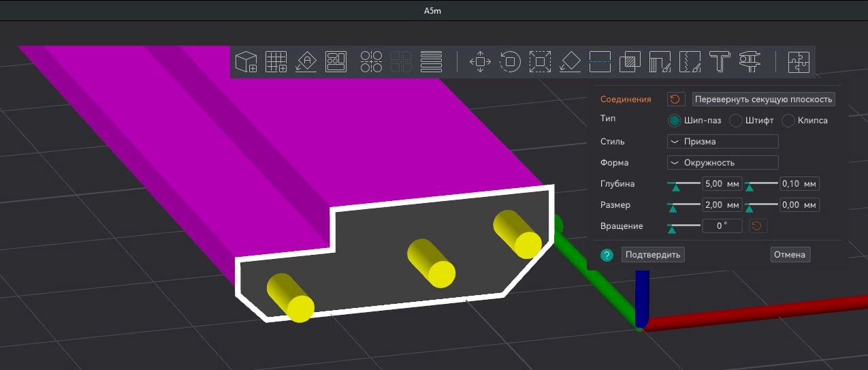Viewport: 868px width, 370px height.
Task: Open the Text shape tool
Action: point(720,62)
